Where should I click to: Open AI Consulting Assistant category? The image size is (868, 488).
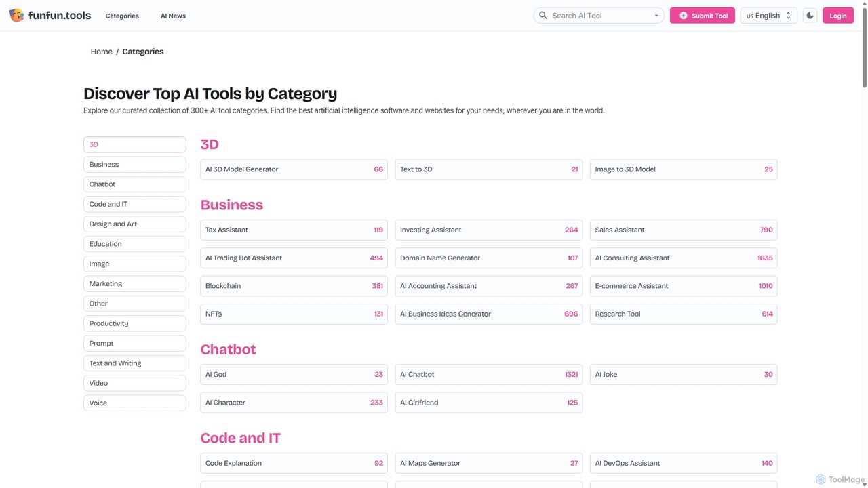pos(684,258)
